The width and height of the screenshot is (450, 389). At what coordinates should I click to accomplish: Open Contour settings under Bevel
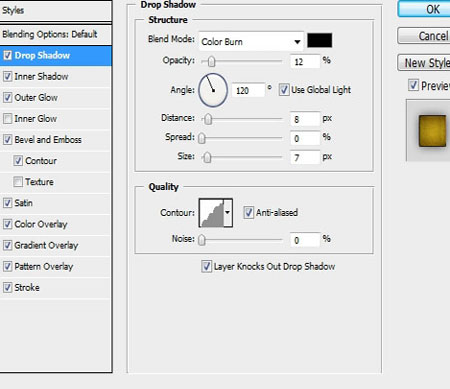[x=41, y=160]
